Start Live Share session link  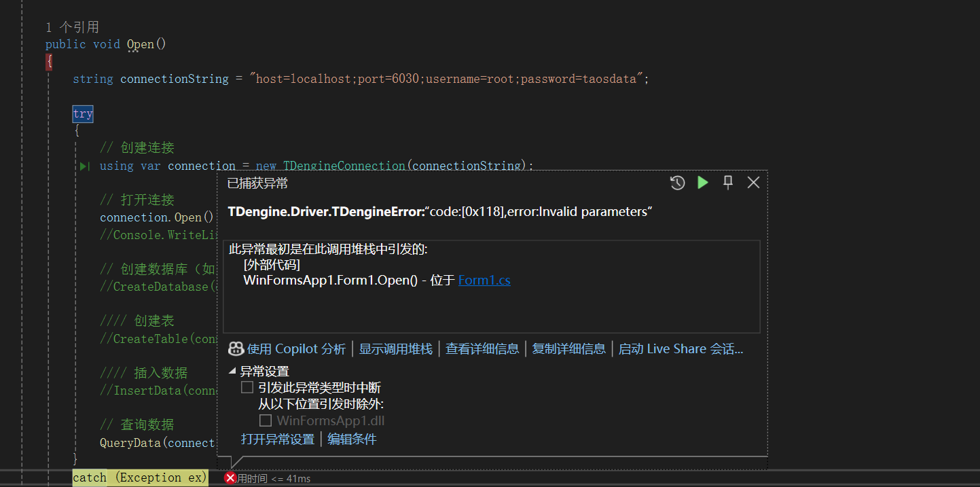pos(680,349)
